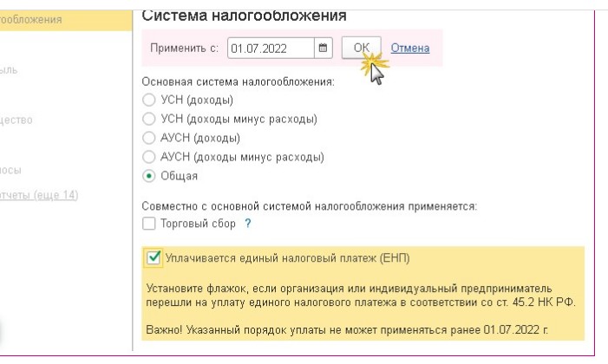Uncheck Уплачивается единый налоговый платеж (ЕНП)
Screen dimensions: 608x364
point(154,257)
